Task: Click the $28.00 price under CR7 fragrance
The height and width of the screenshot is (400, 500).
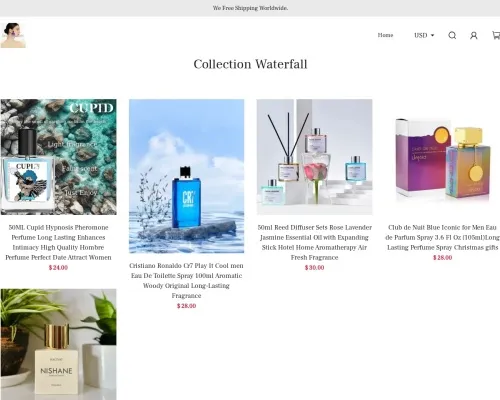Action: (186, 306)
